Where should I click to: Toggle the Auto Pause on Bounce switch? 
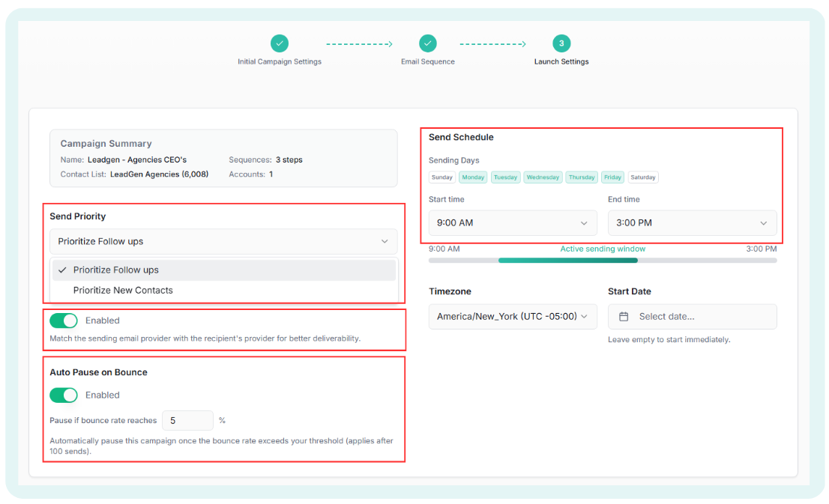(x=64, y=395)
